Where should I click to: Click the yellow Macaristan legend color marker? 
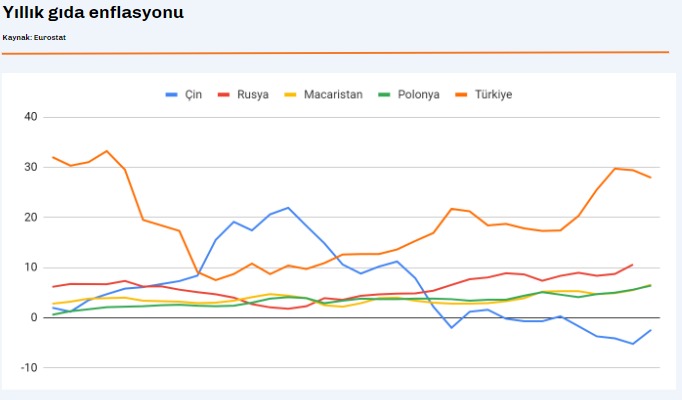point(290,95)
